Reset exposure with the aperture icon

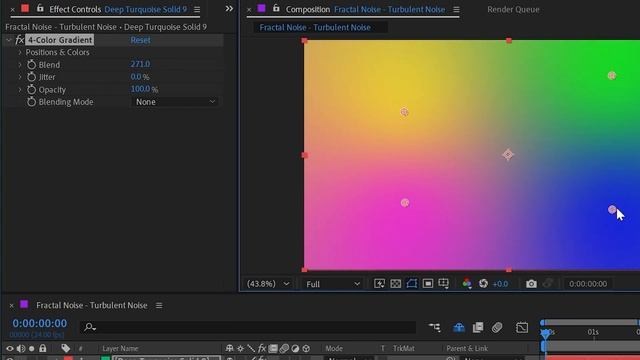(483, 284)
